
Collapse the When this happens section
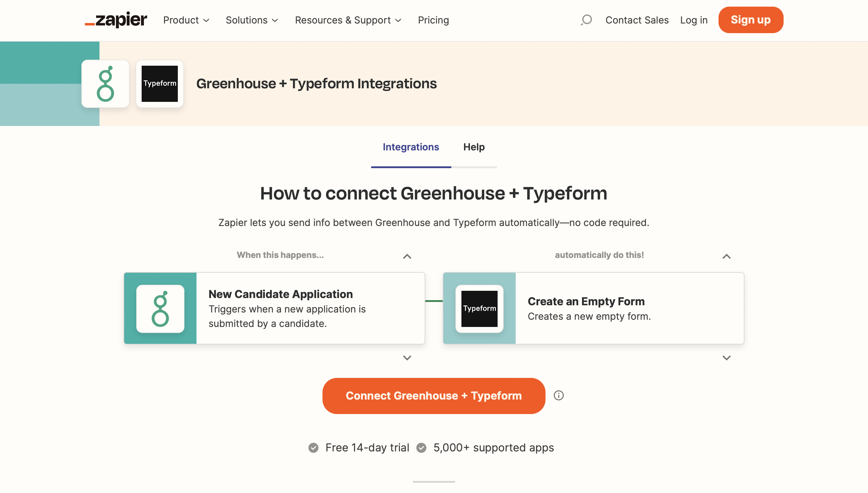coord(407,256)
